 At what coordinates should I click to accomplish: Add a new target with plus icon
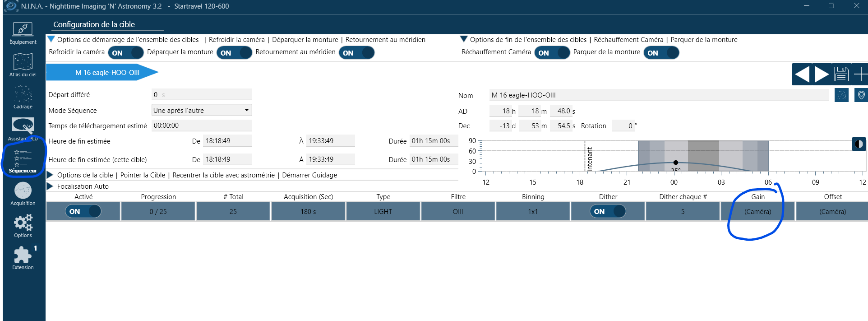click(x=860, y=74)
